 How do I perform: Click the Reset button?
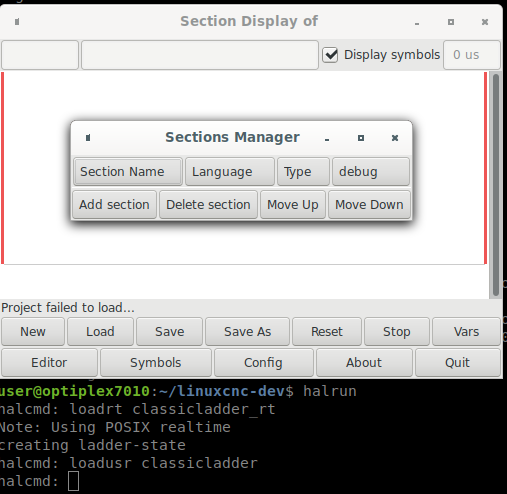327,332
